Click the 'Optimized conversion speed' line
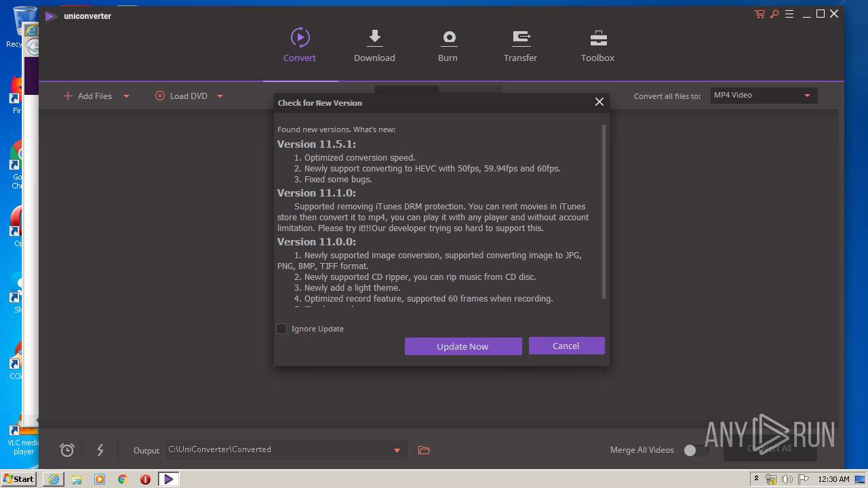 [355, 158]
